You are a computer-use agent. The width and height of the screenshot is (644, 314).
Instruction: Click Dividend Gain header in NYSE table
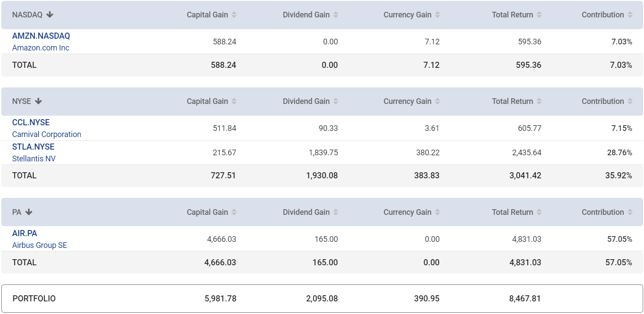pyautogui.click(x=306, y=101)
